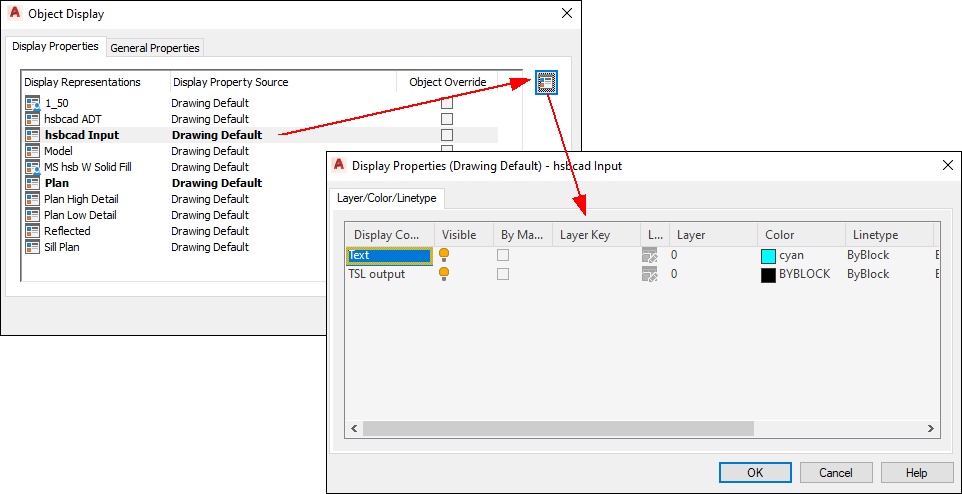Click the hsbcad ADT row icon
The height and width of the screenshot is (494, 962).
pyautogui.click(x=33, y=119)
